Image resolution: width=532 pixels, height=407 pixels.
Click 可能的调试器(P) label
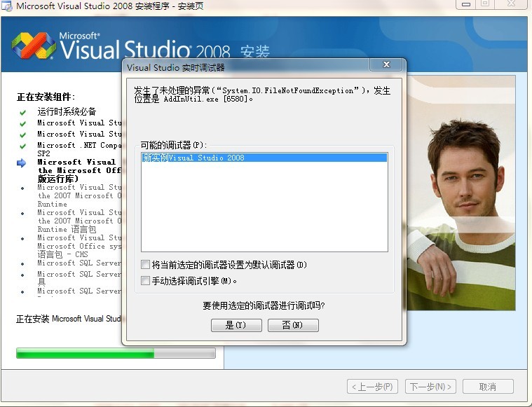(x=174, y=145)
